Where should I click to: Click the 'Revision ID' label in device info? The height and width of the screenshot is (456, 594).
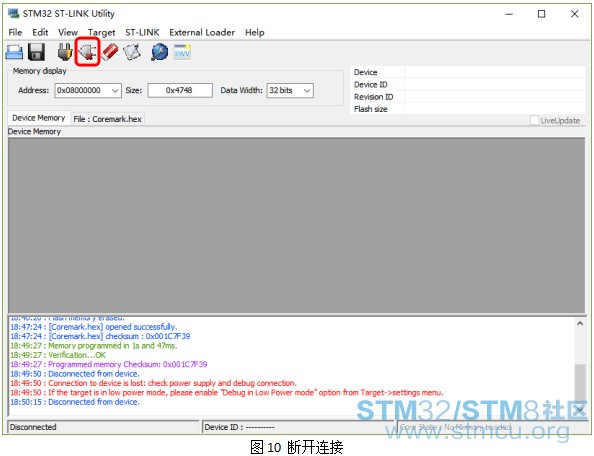pos(374,97)
